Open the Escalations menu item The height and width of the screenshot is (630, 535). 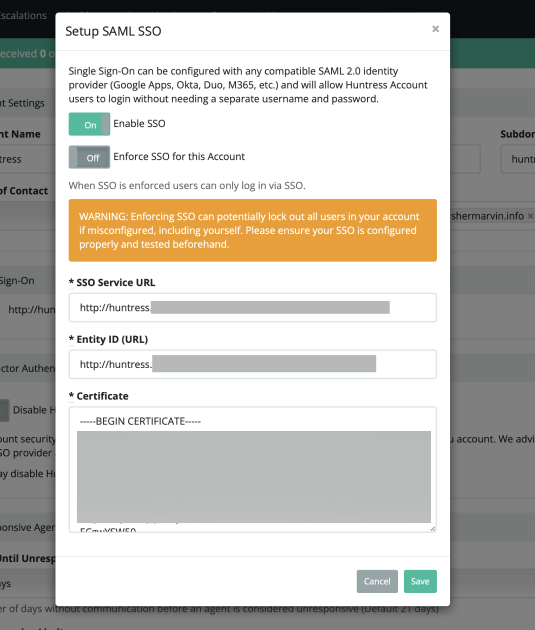pyautogui.click(x=23, y=16)
